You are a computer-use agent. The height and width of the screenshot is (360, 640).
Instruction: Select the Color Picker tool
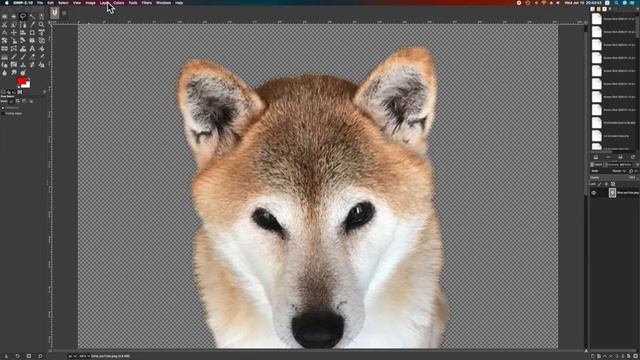point(32,24)
